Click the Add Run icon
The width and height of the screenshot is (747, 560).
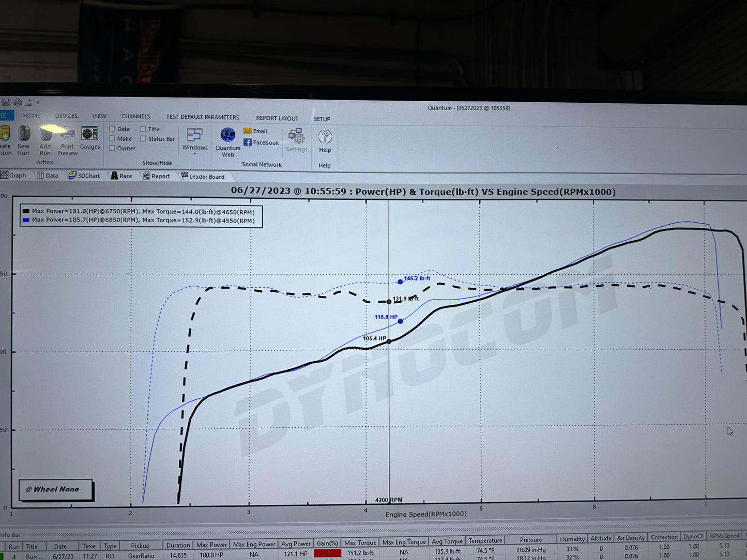coord(45,140)
